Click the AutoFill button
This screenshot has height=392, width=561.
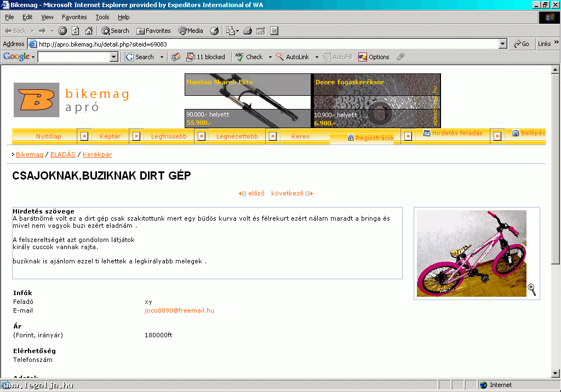(337, 57)
